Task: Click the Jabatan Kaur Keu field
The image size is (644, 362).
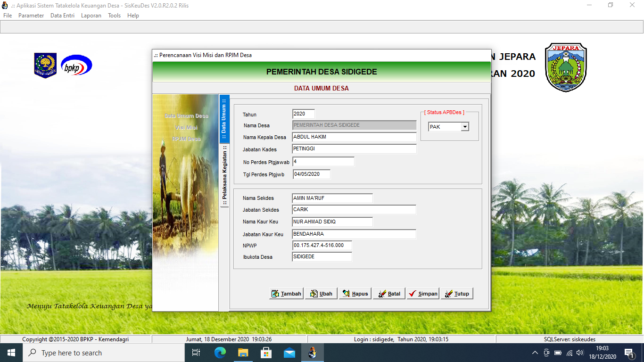Action: (354, 234)
